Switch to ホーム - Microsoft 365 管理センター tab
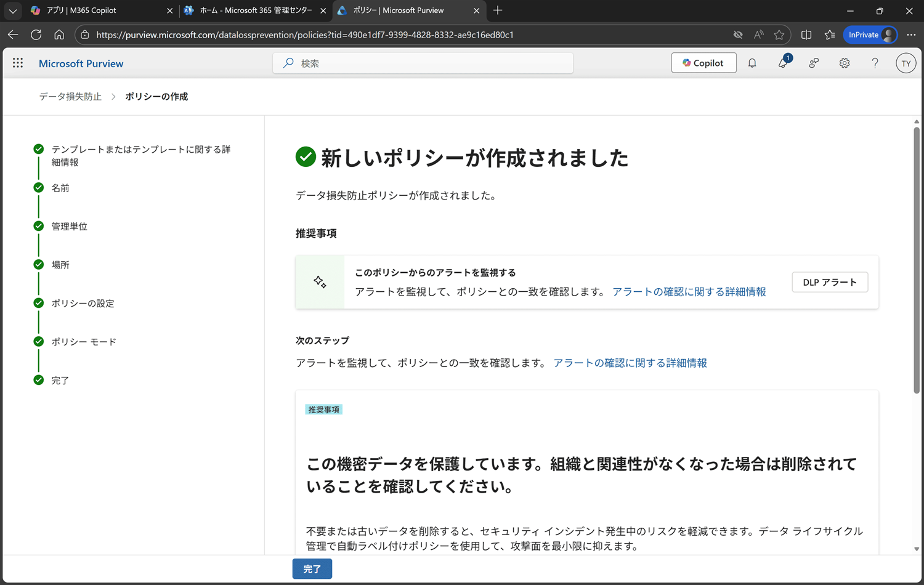This screenshot has width=924, height=585. pos(255,10)
